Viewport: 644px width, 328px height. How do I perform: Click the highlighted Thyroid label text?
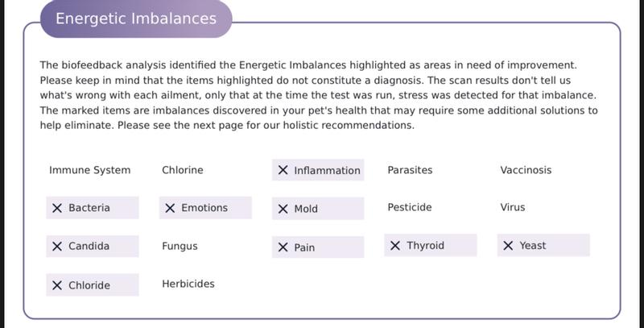[x=425, y=246]
